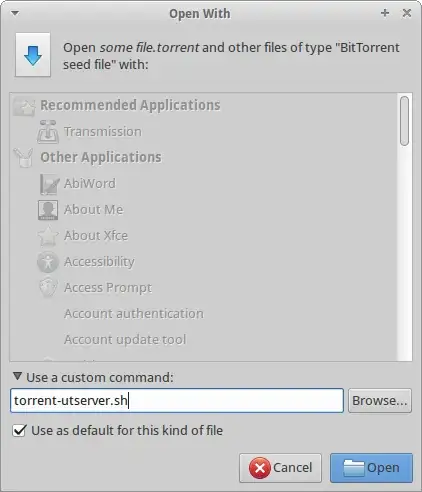Click the Access Prompt shield icon

pos(48,287)
